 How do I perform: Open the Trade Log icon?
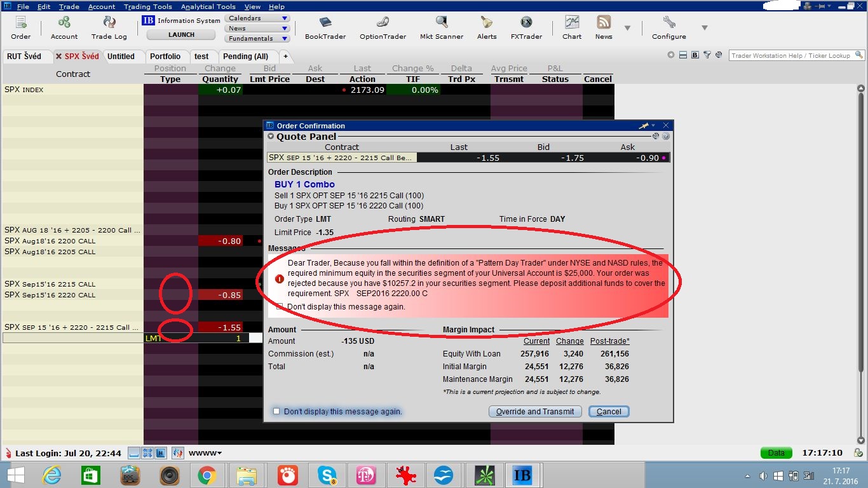click(x=109, y=28)
